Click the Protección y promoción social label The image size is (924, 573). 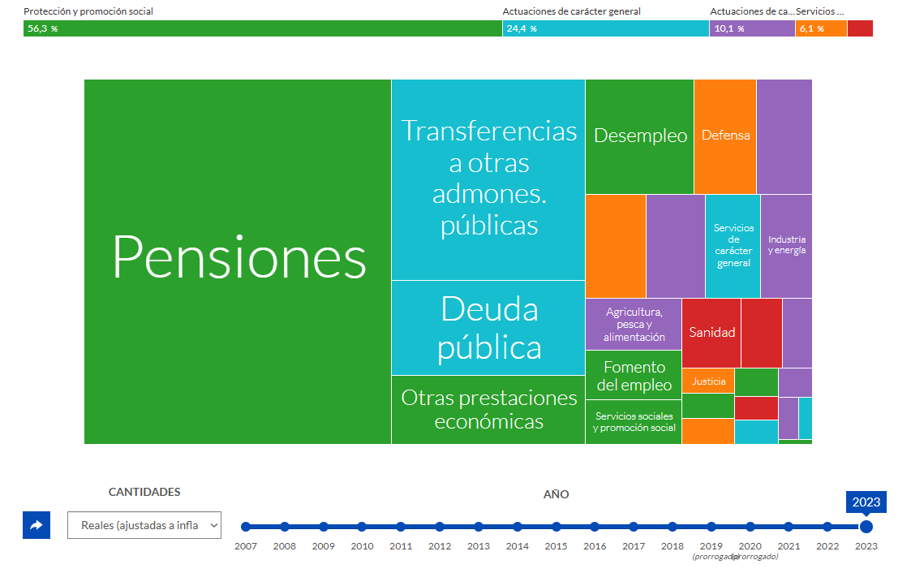coord(88,11)
